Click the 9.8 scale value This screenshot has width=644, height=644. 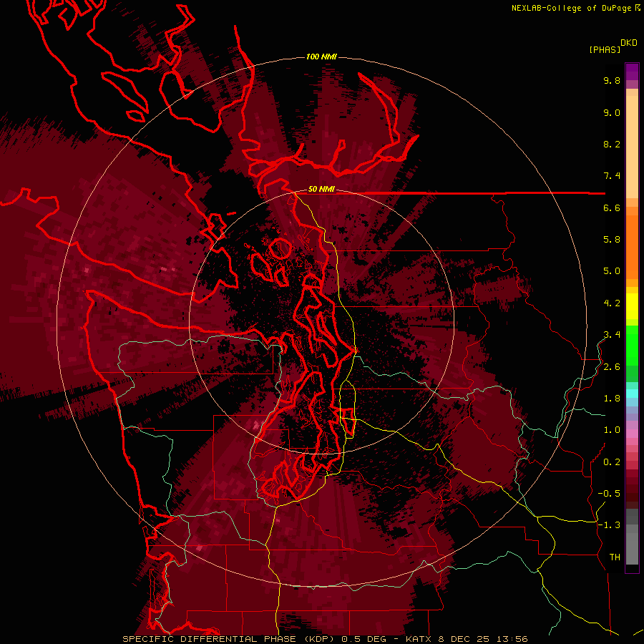612,81
